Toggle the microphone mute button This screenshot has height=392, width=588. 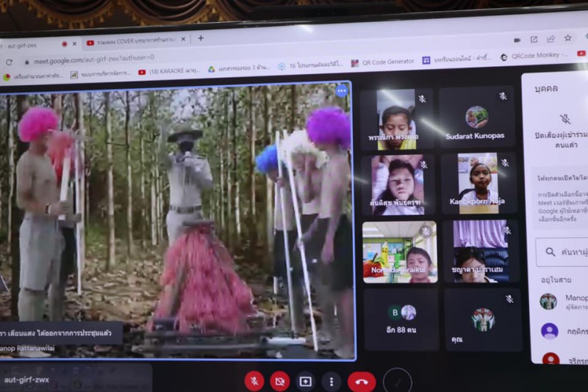tap(254, 380)
